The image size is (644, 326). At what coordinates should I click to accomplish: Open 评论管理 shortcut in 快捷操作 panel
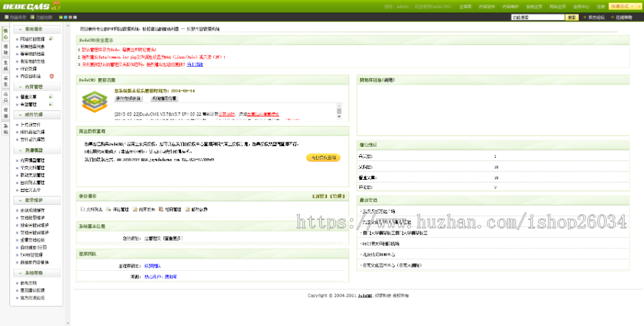[x=117, y=209]
